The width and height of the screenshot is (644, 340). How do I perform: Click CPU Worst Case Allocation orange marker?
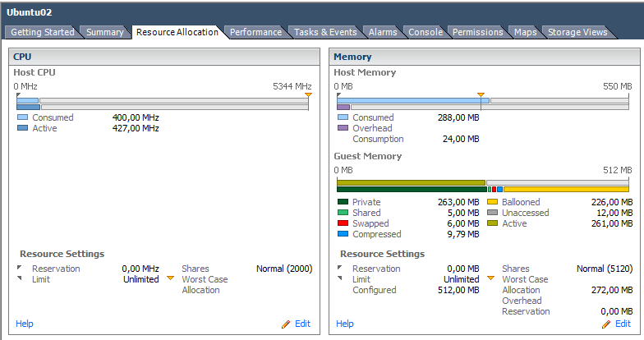point(171,278)
